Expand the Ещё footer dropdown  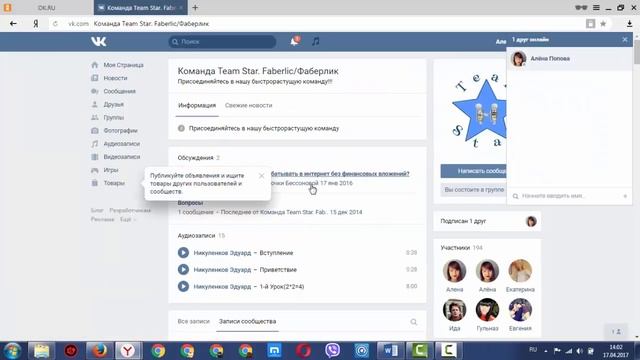127,219
